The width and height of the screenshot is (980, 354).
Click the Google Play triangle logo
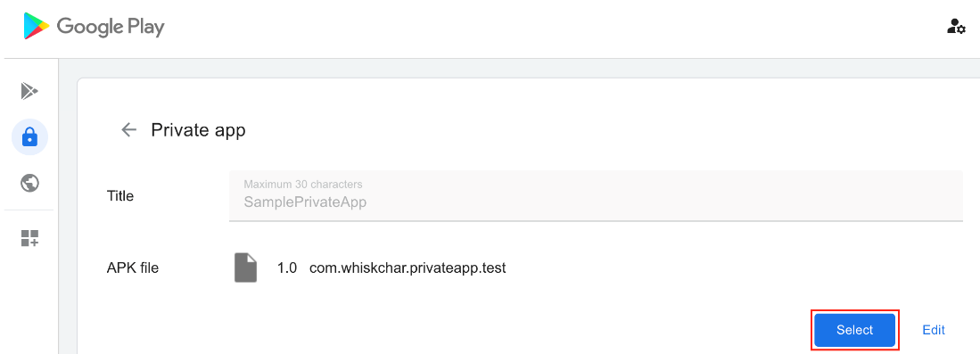[x=37, y=26]
